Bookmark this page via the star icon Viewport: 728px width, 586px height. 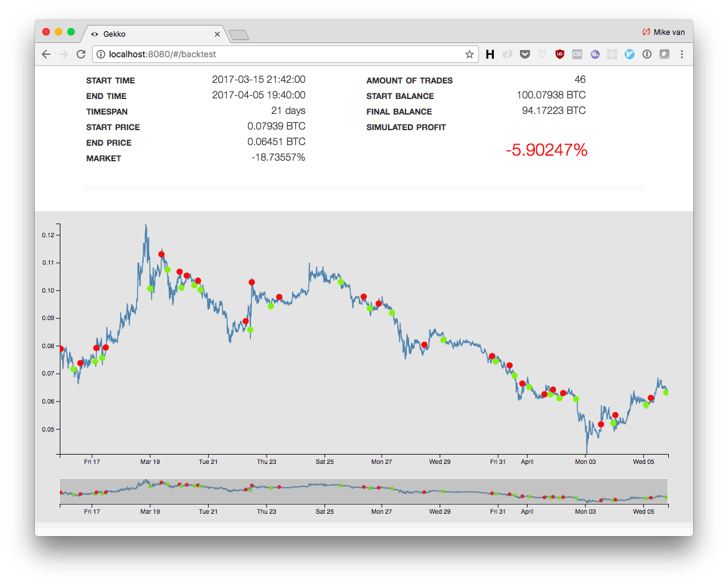tap(469, 54)
